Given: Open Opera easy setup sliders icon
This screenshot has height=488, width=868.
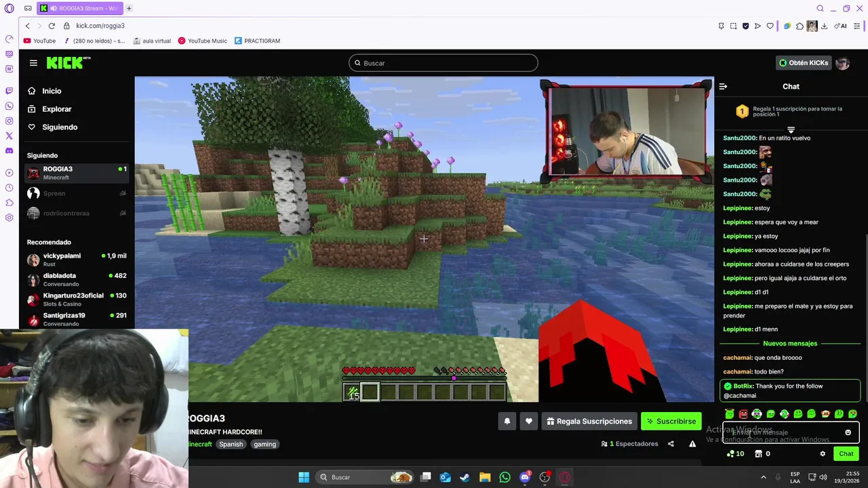Looking at the screenshot, I should [x=857, y=26].
